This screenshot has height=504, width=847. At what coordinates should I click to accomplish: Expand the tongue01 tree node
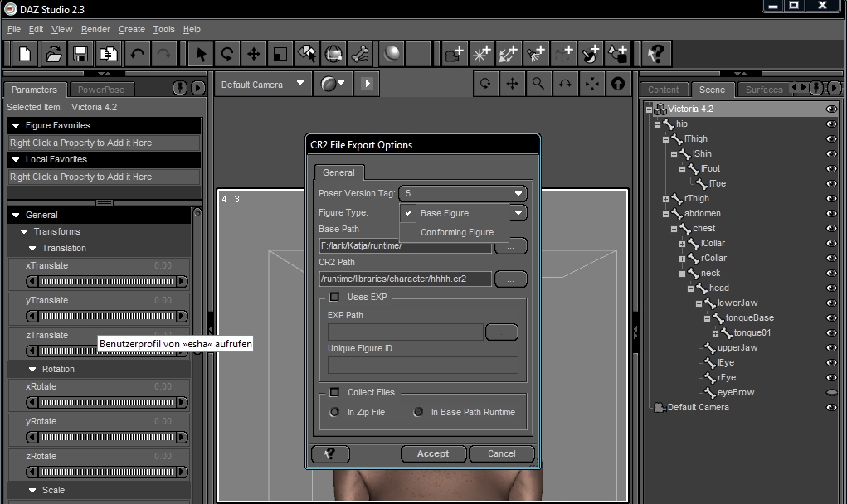coord(715,333)
